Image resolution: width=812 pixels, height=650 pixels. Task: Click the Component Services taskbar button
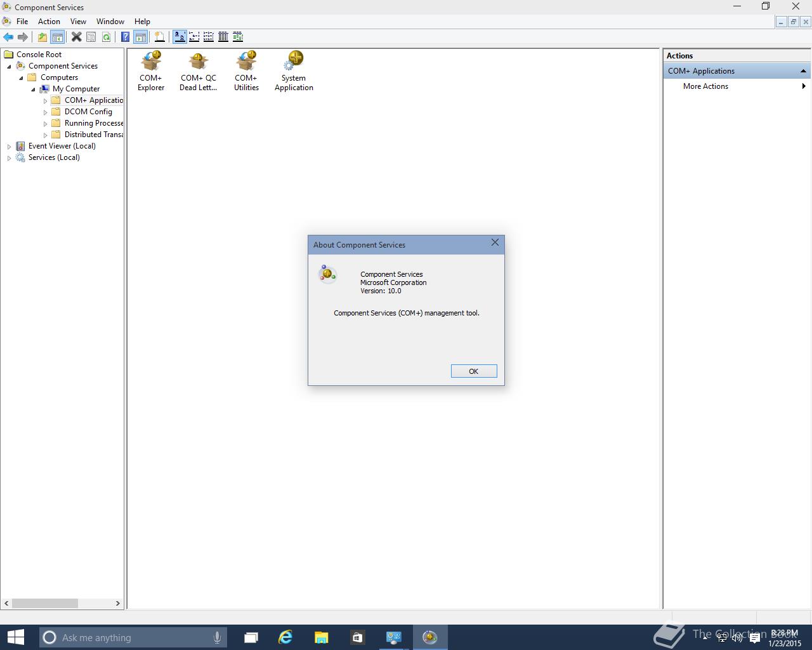(x=430, y=637)
